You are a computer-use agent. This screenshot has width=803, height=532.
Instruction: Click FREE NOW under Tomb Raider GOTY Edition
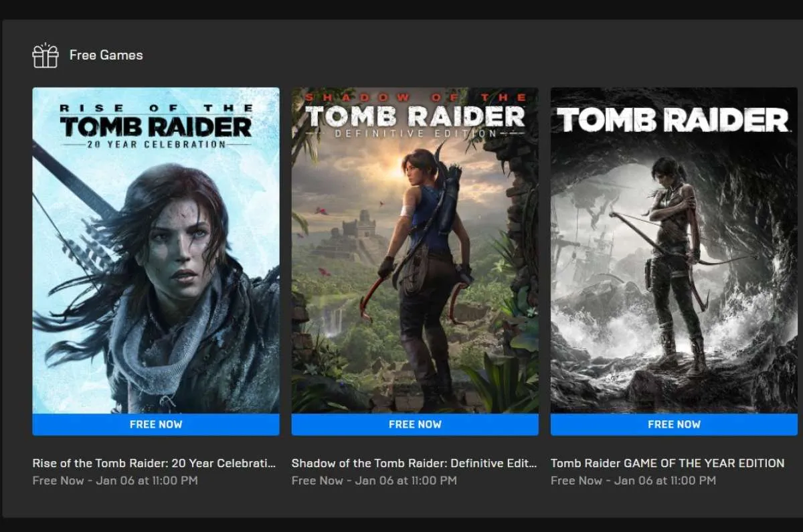point(674,424)
